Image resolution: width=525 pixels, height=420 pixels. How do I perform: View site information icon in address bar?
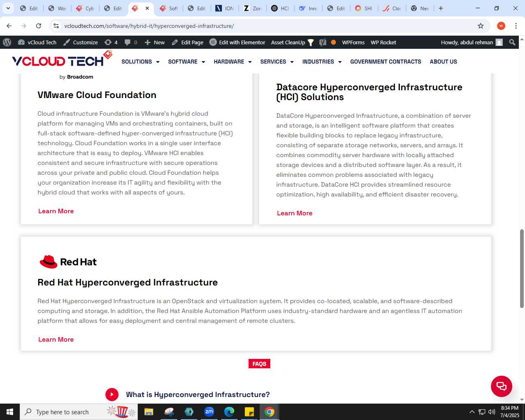(56, 26)
